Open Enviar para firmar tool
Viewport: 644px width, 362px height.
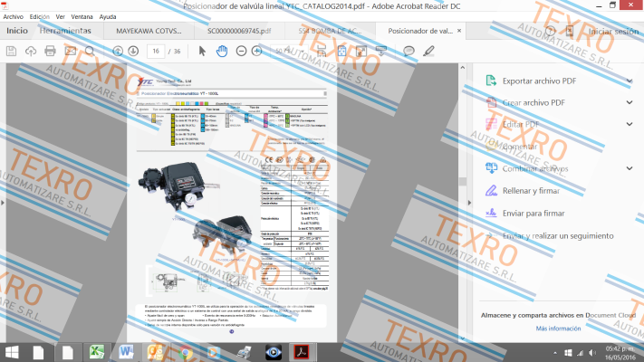pos(533,213)
